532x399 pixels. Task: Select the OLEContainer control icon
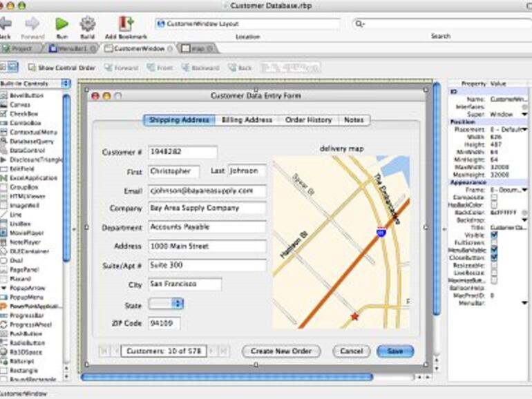[3, 251]
